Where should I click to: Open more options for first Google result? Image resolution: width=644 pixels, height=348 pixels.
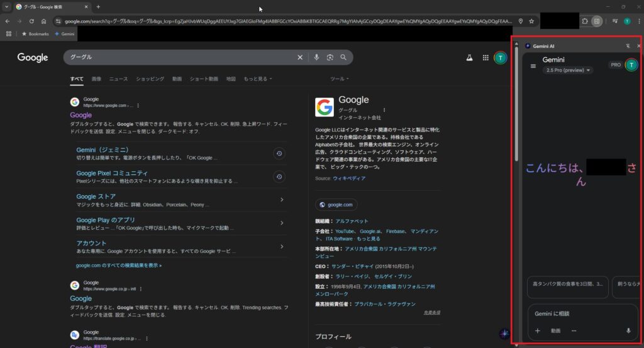pyautogui.click(x=138, y=106)
